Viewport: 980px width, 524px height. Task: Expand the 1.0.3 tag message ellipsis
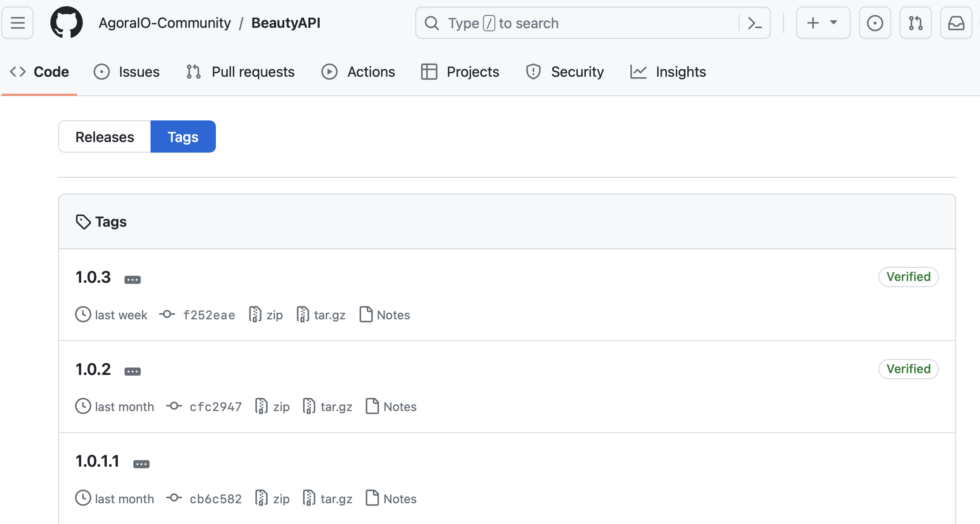[132, 280]
